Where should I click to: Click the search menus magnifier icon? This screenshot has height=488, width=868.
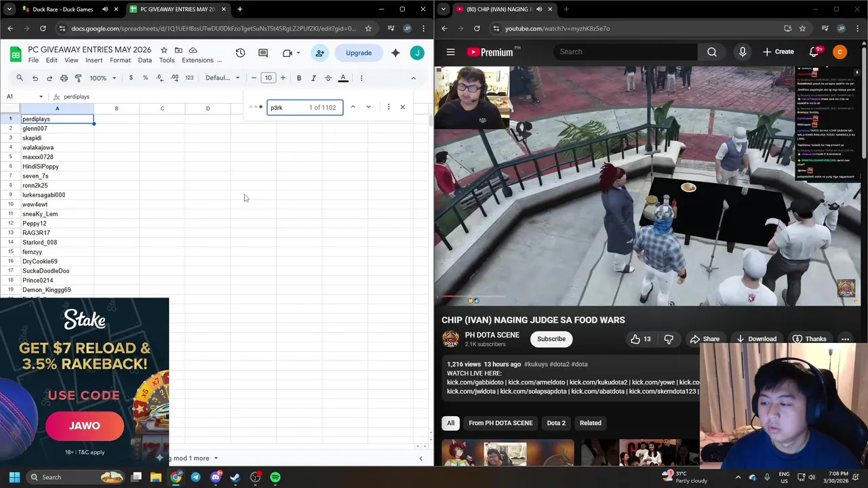coord(20,78)
